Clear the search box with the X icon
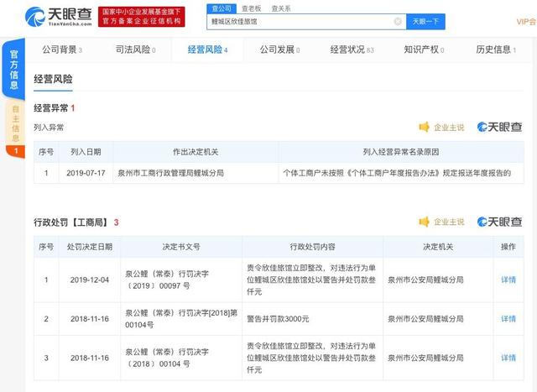 (x=398, y=22)
